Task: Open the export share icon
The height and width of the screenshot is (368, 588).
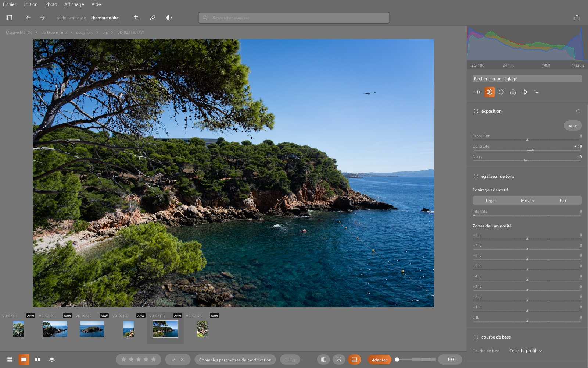Action: click(577, 18)
